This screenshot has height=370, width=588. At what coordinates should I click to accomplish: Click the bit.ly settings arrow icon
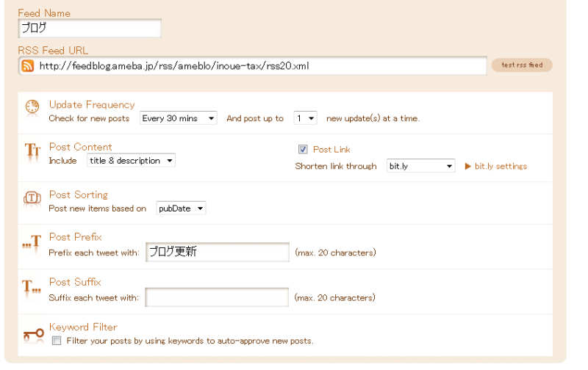(467, 167)
